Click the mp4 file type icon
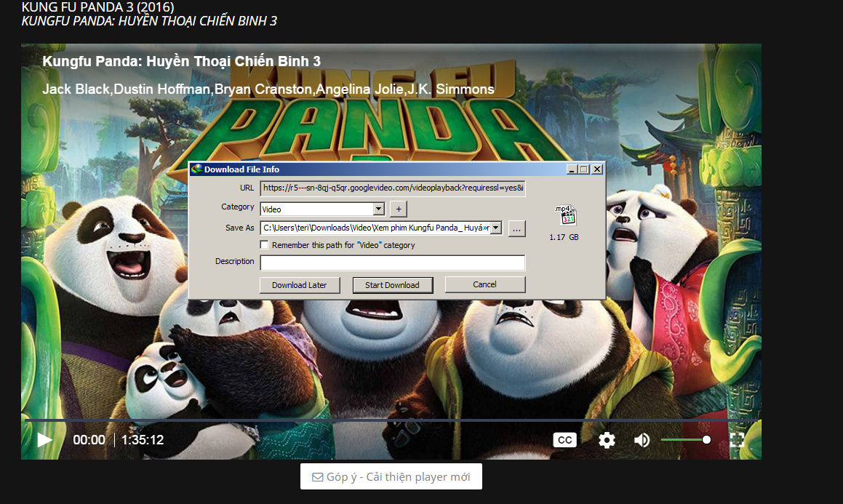Screen dimensions: 843x504 click(564, 215)
